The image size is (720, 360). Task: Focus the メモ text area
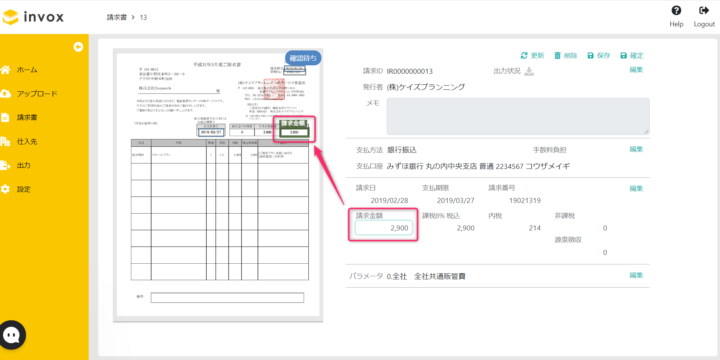(518, 116)
